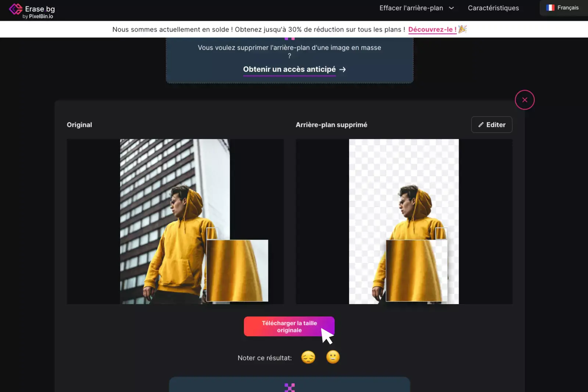The width and height of the screenshot is (588, 392).
Task: Follow the Découvrez-le ! sale link
Action: (x=432, y=29)
